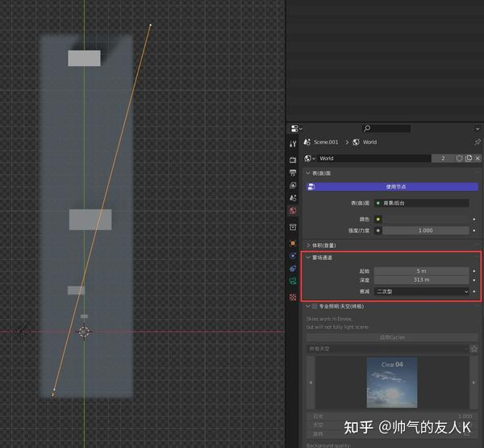Select the red World properties tab
Screen dimensions: 484x448
(293, 211)
